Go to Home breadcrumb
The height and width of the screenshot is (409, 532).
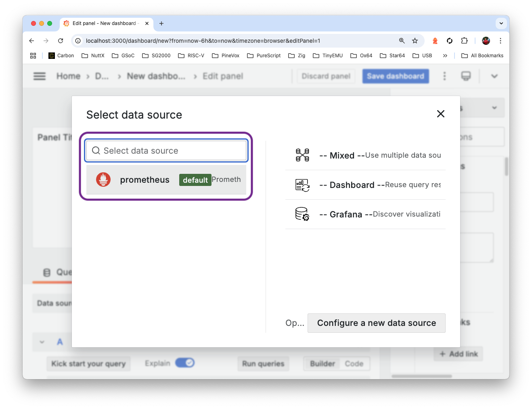pyautogui.click(x=68, y=76)
